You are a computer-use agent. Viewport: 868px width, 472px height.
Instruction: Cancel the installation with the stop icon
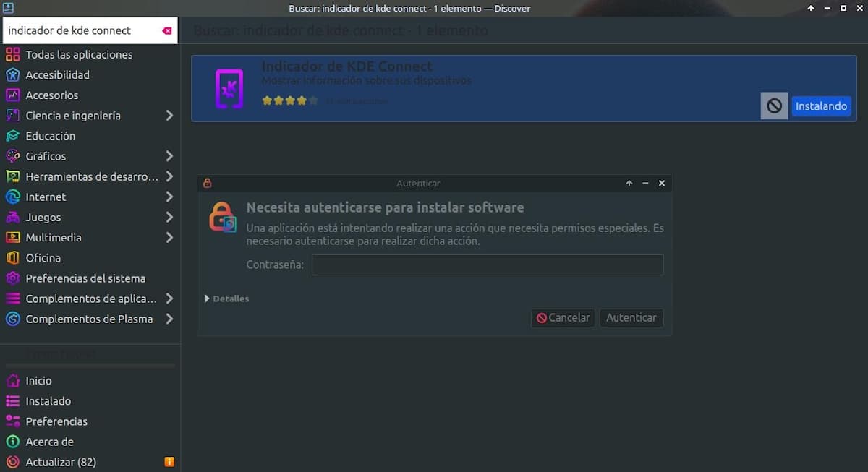[x=774, y=106]
